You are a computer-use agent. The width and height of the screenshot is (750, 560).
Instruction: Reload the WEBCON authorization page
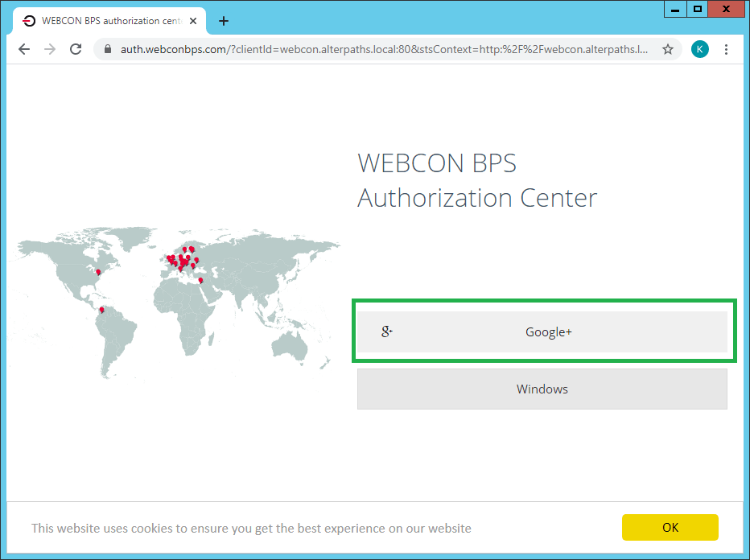(76, 49)
